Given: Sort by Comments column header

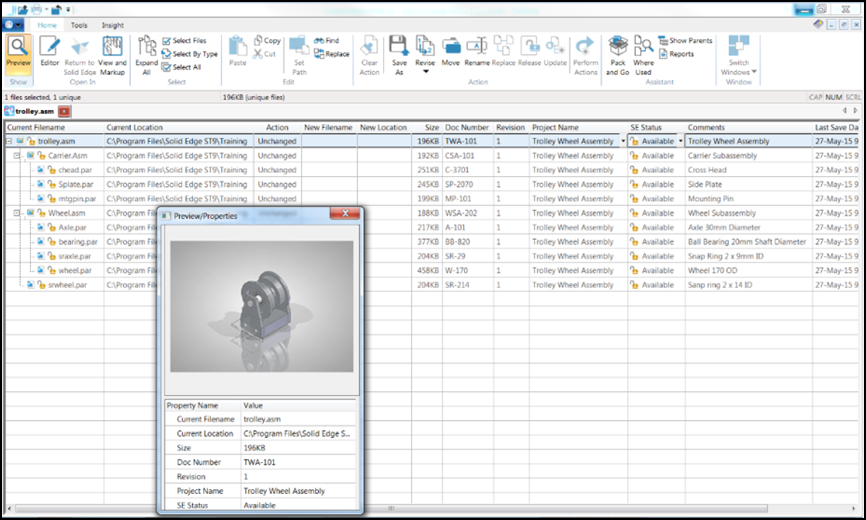Looking at the screenshot, I should pos(748,128).
